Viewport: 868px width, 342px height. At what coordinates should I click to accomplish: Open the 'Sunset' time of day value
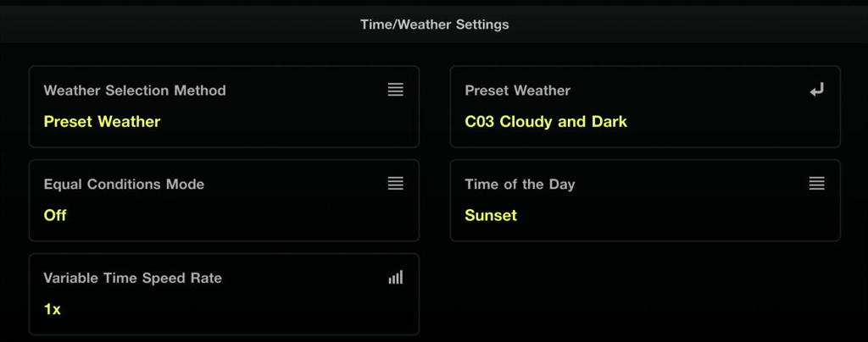point(491,215)
